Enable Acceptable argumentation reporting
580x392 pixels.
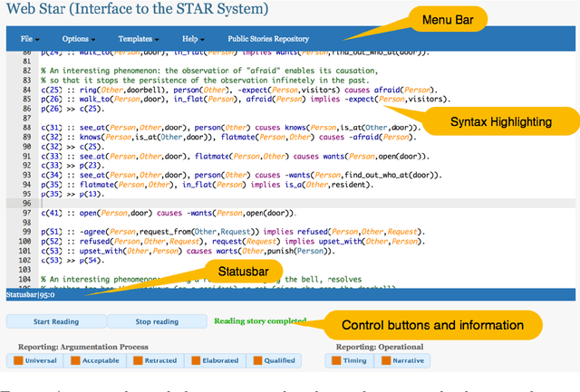point(93,360)
